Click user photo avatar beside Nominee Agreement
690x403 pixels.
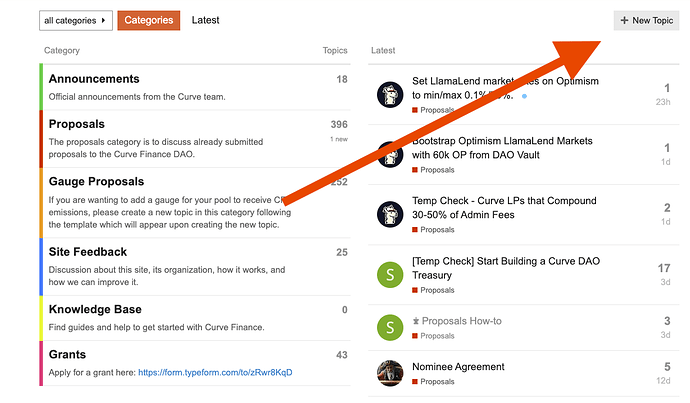[x=390, y=373]
